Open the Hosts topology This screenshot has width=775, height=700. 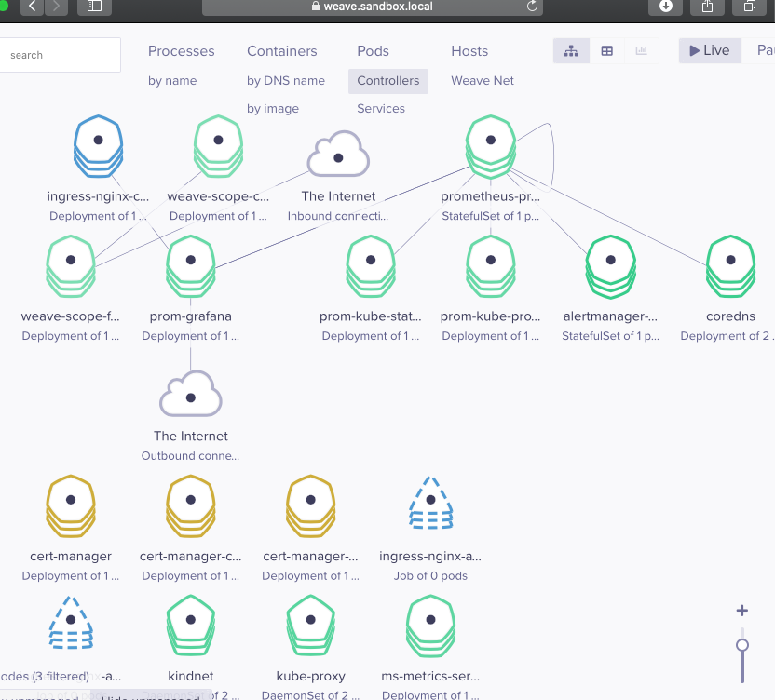click(x=469, y=51)
